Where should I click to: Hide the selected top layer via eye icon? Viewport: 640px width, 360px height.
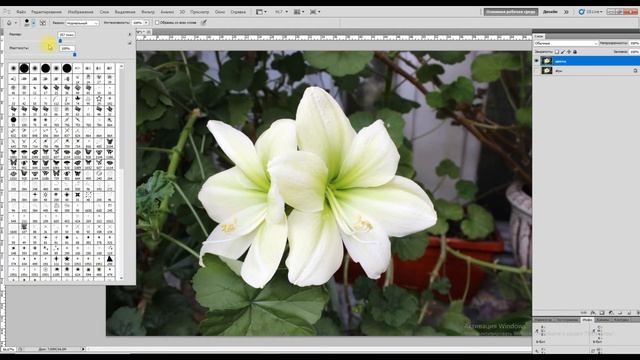coord(536,61)
